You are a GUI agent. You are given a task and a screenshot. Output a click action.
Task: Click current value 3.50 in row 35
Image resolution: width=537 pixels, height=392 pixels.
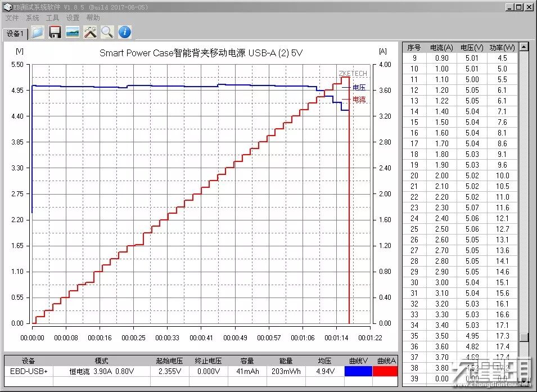pyautogui.click(x=442, y=336)
